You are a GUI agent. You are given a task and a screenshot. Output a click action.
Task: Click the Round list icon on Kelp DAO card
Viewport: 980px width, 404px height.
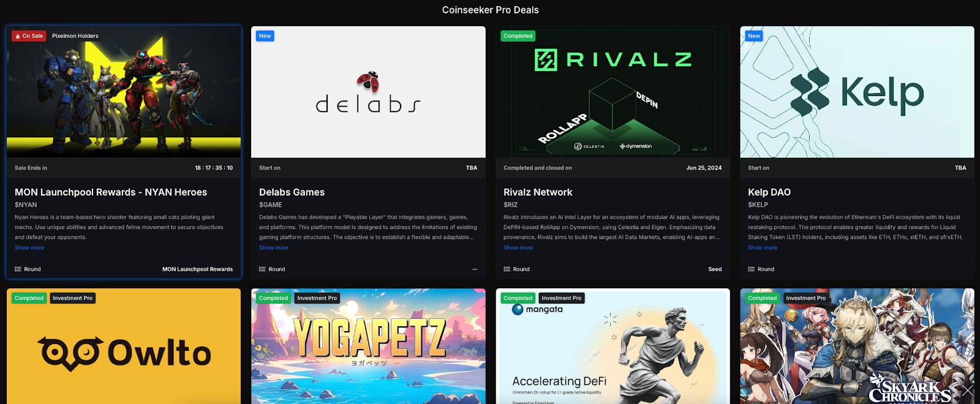click(751, 269)
